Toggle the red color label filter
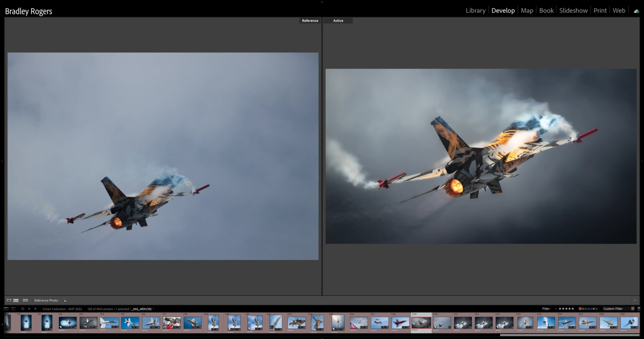644x339 pixels. tap(580, 309)
